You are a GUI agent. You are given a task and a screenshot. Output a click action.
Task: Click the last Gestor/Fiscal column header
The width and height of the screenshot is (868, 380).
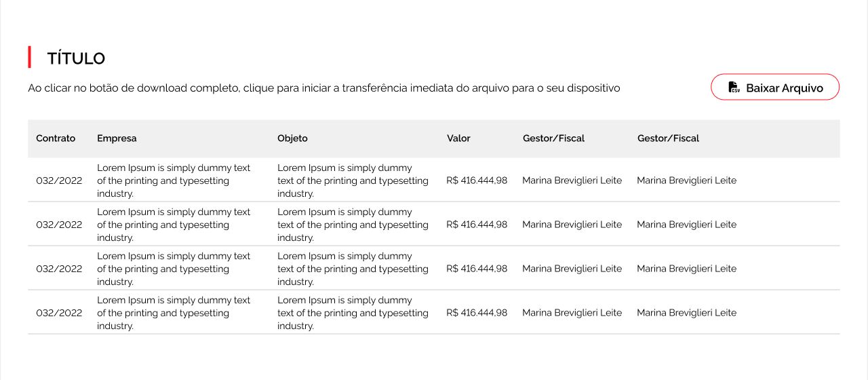tap(668, 138)
